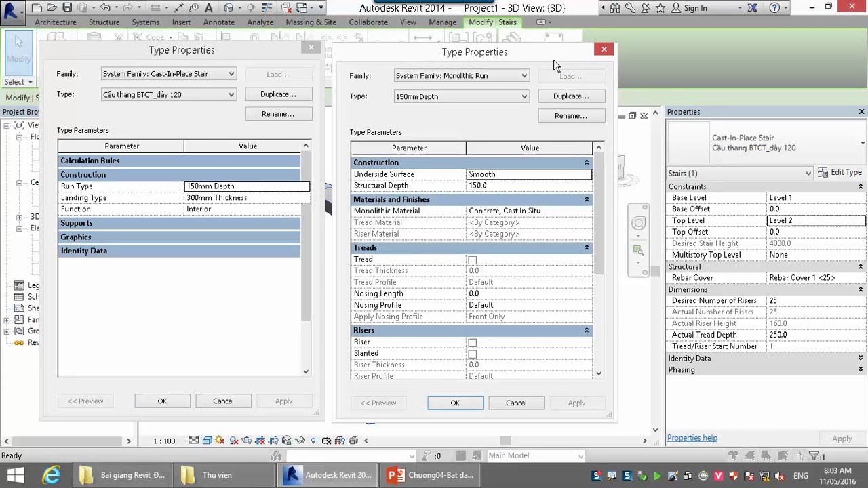Collapse the Risers group
868x488 pixels.
coord(587,330)
